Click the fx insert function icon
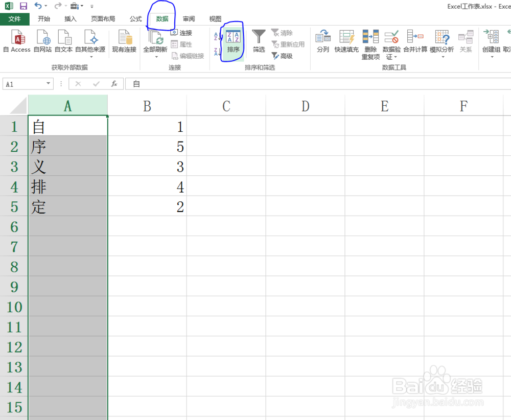The height and width of the screenshot is (420, 511). coord(114,84)
